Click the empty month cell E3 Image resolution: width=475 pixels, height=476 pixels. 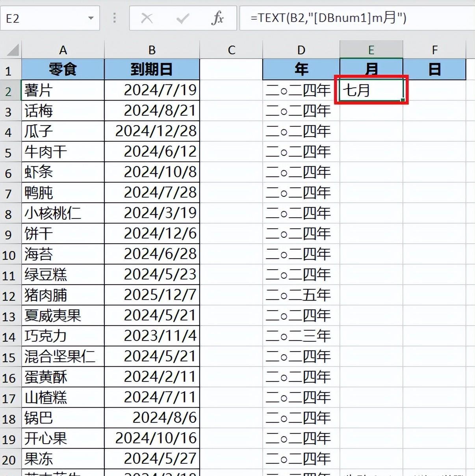(371, 111)
